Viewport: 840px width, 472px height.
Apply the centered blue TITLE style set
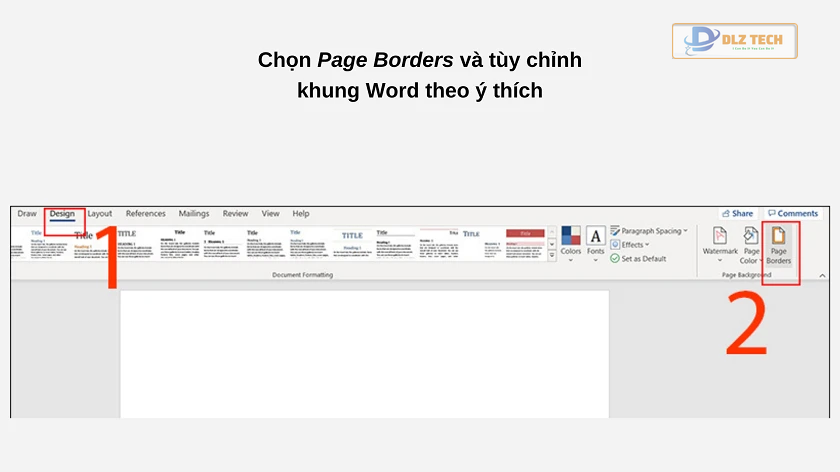pyautogui.click(x=352, y=244)
